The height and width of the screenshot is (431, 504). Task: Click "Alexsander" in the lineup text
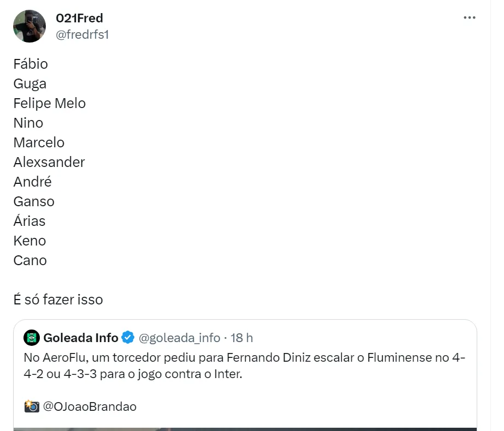click(49, 162)
